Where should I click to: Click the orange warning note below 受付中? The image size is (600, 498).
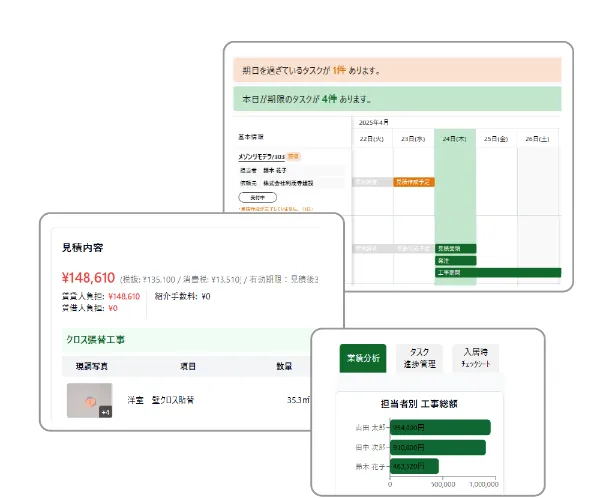276,209
